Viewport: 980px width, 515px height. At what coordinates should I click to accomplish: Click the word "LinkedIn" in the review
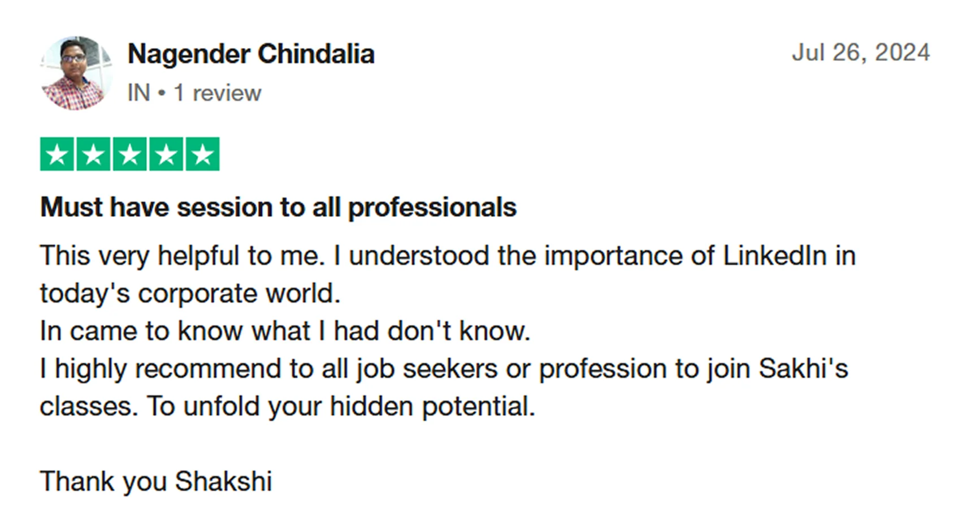click(x=775, y=256)
